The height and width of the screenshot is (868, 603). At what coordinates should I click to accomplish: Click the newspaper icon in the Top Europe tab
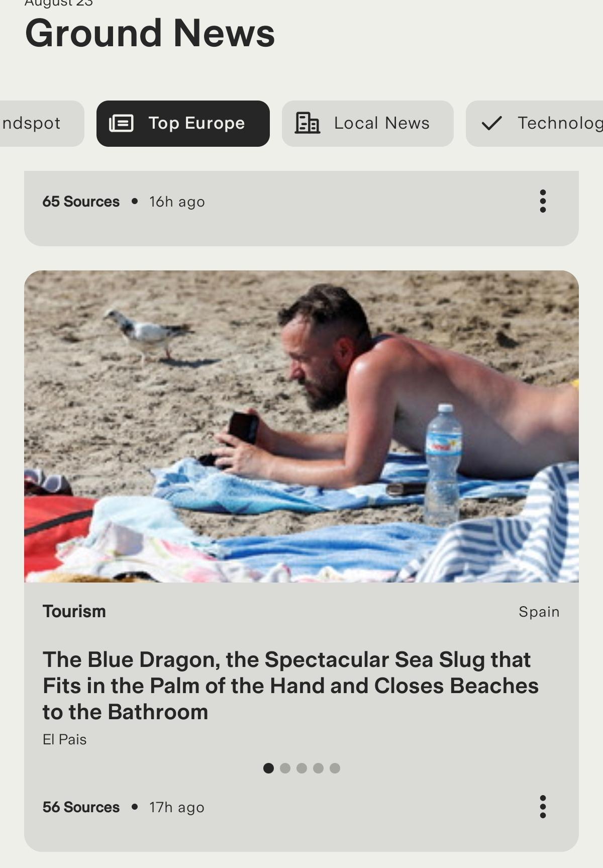click(x=121, y=123)
